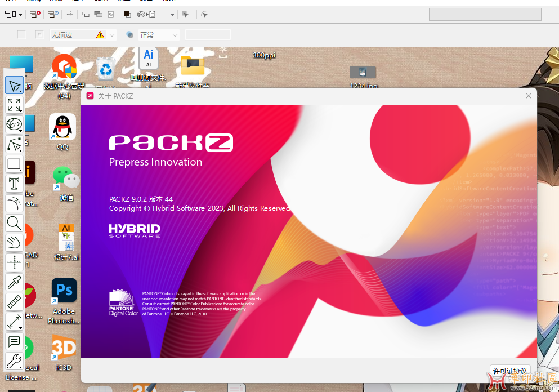Click the 许可证协议 button in the About dialog
The height and width of the screenshot is (392, 559).
pyautogui.click(x=510, y=371)
